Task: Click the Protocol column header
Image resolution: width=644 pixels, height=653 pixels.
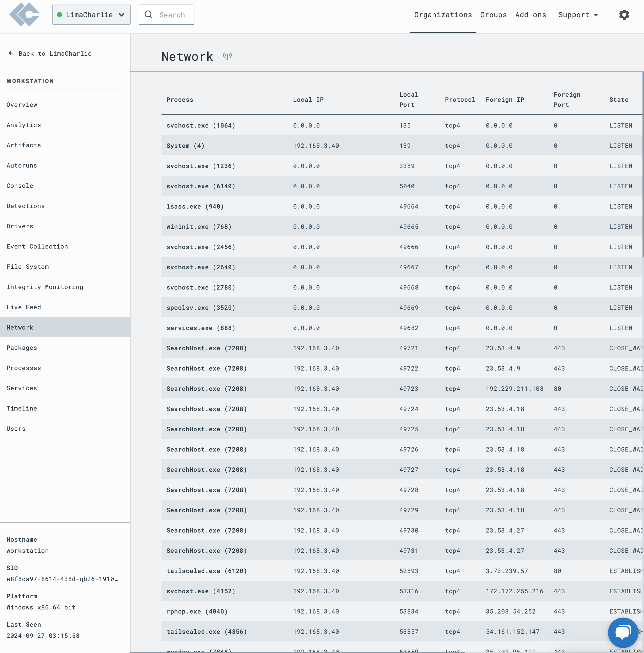Action: click(x=460, y=100)
